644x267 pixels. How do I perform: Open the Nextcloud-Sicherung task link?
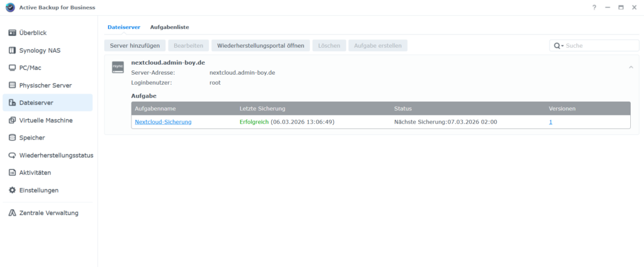coord(163,122)
